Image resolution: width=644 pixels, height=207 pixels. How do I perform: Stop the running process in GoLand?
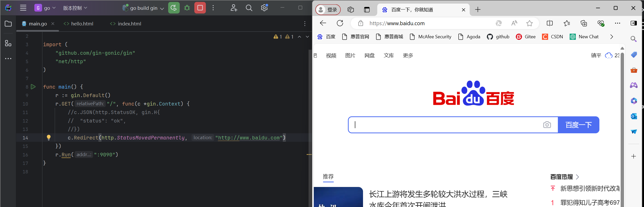200,8
